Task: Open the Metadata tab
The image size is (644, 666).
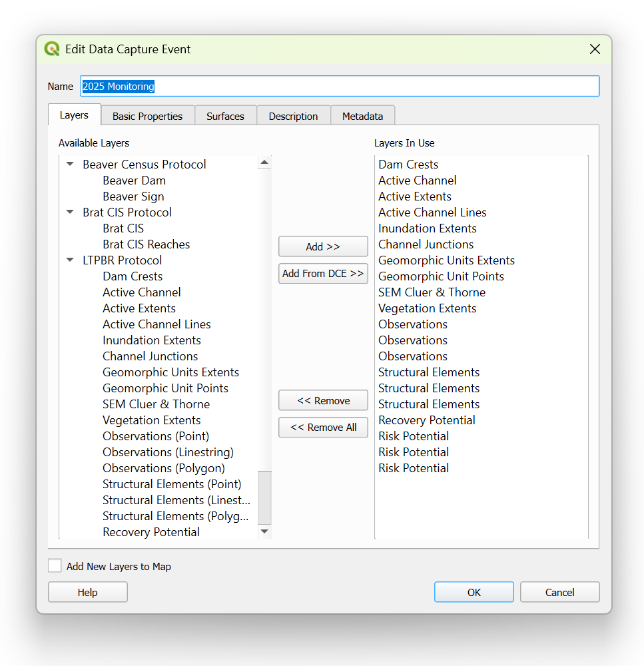Action: coord(362,116)
